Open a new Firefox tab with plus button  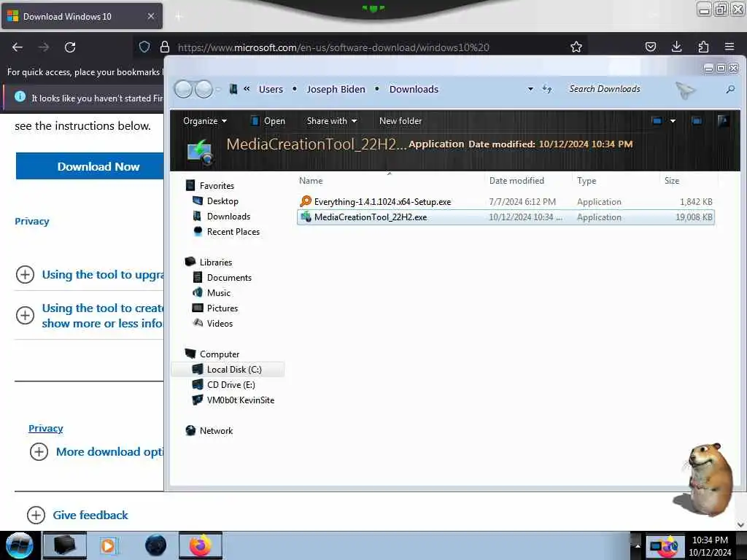[x=179, y=17]
